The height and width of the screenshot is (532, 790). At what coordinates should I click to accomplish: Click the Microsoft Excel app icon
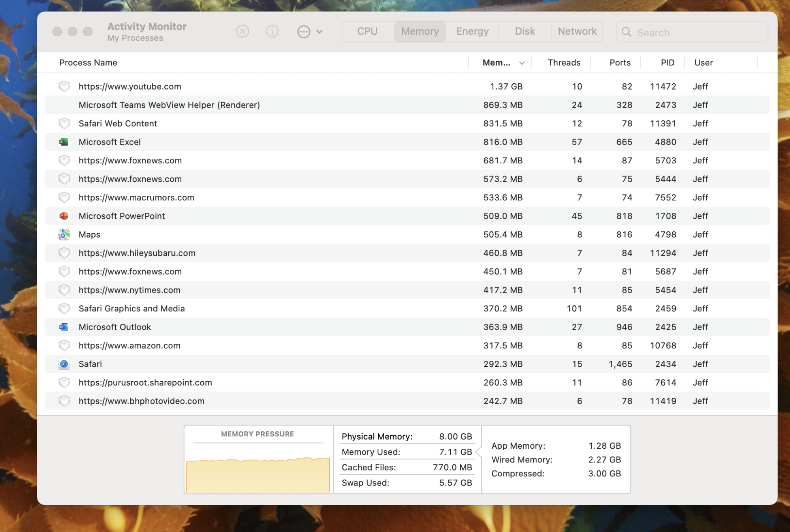pos(64,142)
